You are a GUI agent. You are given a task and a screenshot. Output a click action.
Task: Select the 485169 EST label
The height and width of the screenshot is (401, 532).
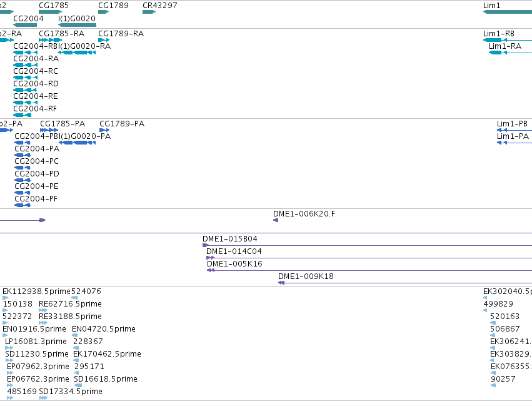(x=22, y=392)
